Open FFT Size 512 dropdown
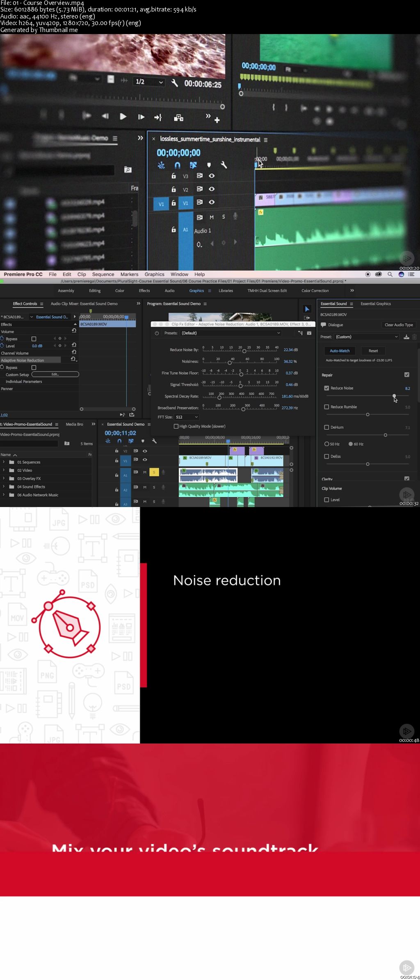This screenshot has width=420, height=980. point(187,417)
